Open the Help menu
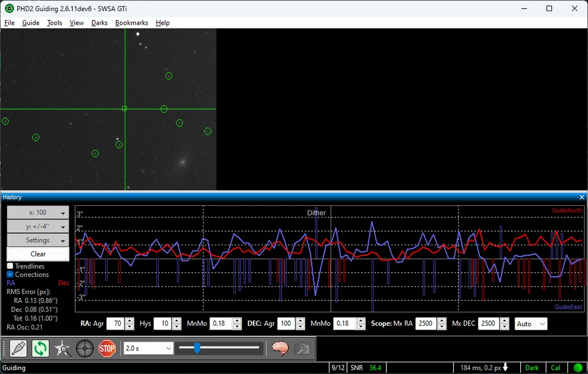Image resolution: width=588 pixels, height=374 pixels. tap(162, 23)
